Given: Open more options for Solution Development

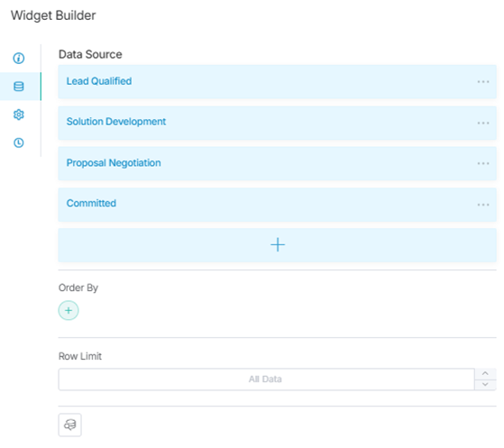Looking at the screenshot, I should tap(483, 123).
